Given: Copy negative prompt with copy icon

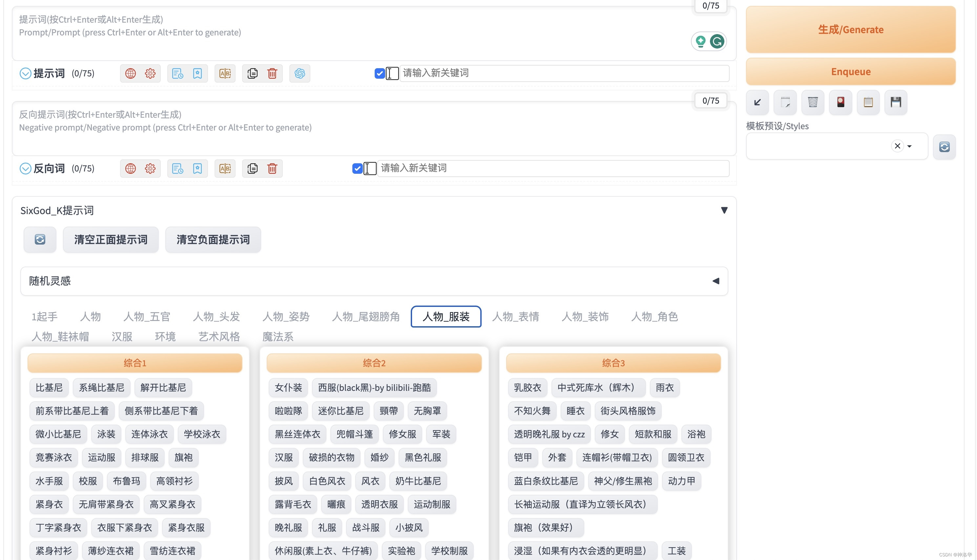Looking at the screenshot, I should 252,168.
